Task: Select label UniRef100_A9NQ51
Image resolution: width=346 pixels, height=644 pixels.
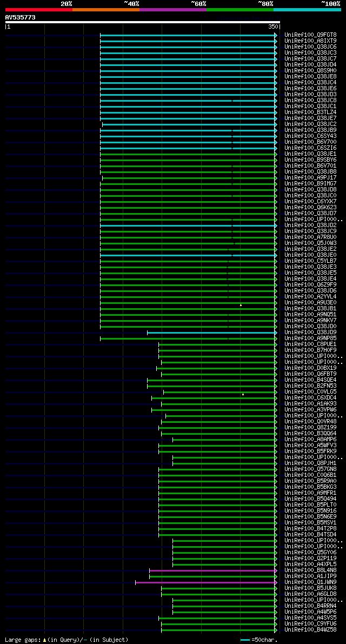Action: 310,315
